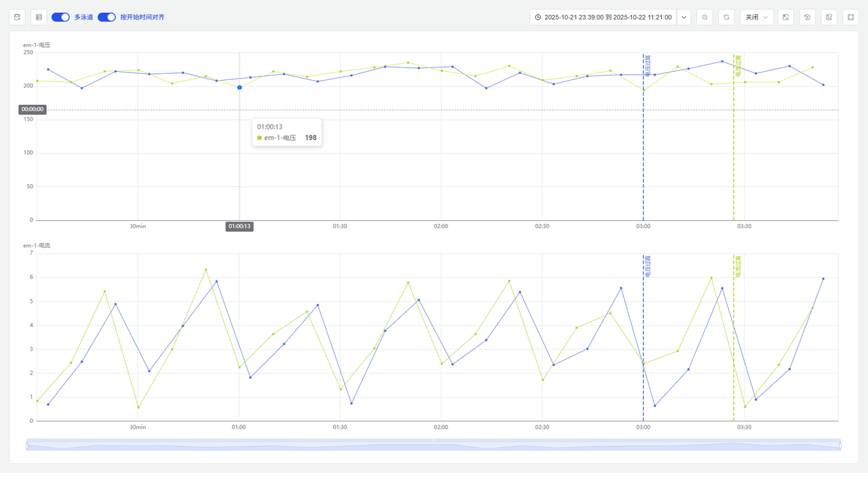Click the data export icon at far left
Viewport: 868px width, 481px height.
pos(17,17)
